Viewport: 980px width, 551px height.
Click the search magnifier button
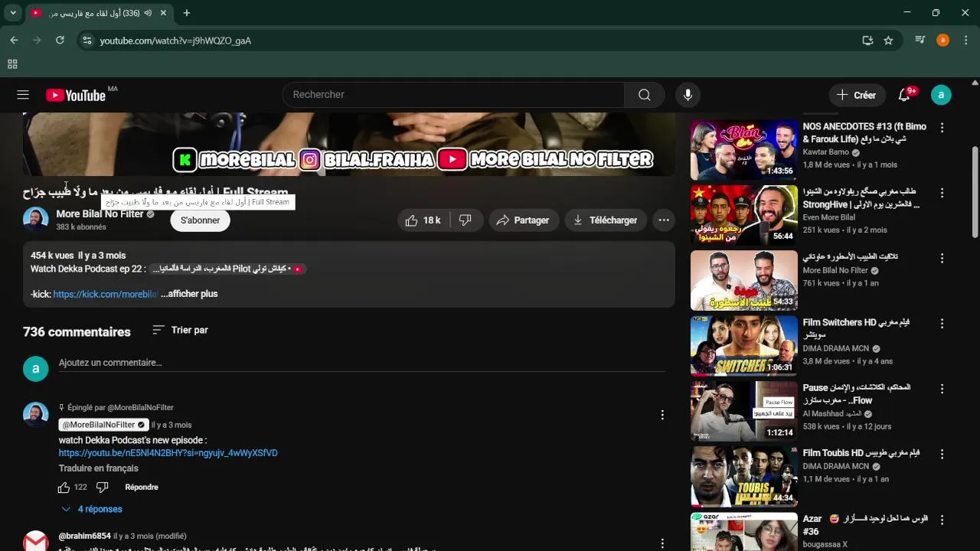coord(645,95)
